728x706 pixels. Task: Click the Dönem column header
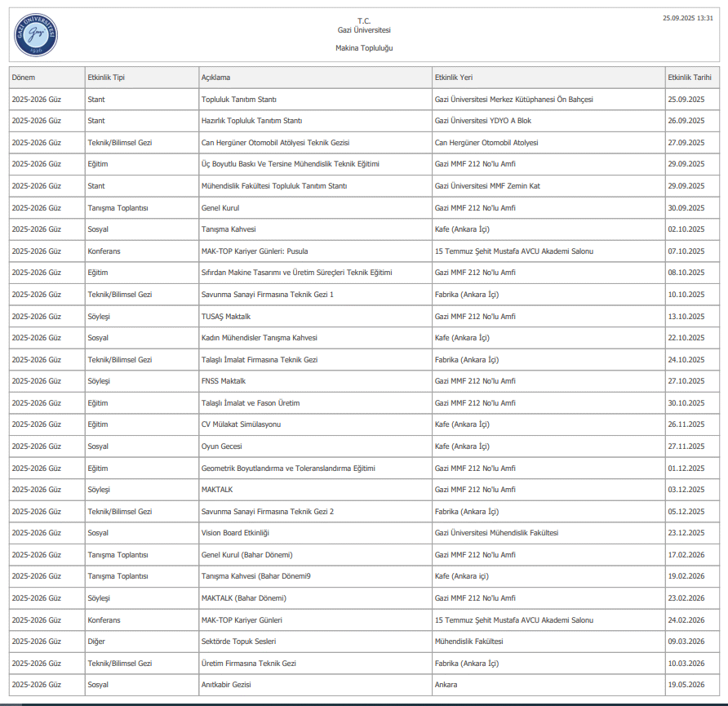coord(24,78)
